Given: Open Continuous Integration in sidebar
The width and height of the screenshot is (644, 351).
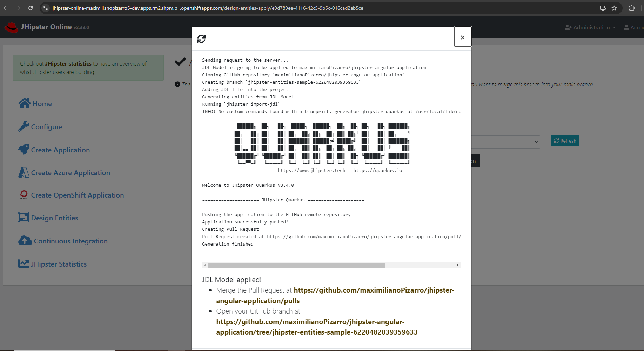Looking at the screenshot, I should click(x=71, y=241).
